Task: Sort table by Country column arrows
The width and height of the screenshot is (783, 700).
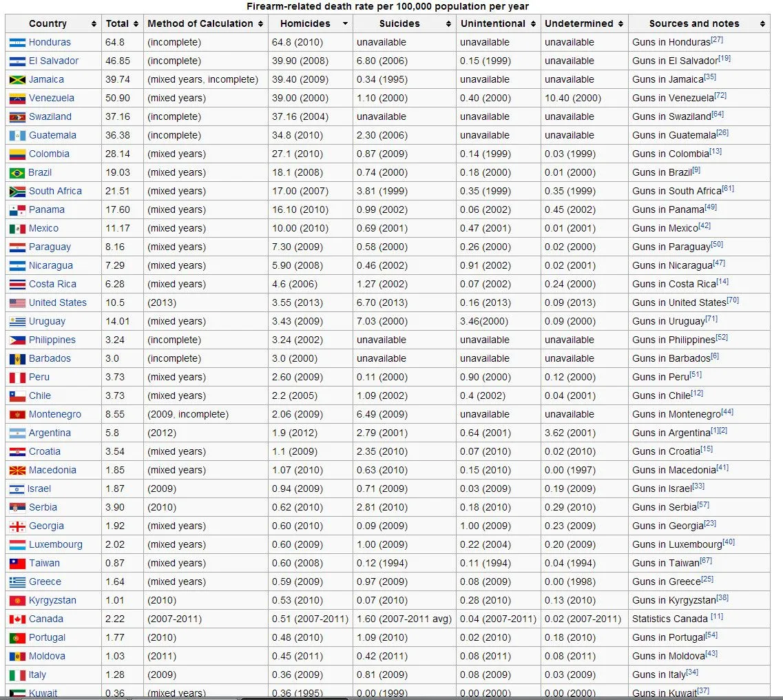Action: click(x=94, y=24)
